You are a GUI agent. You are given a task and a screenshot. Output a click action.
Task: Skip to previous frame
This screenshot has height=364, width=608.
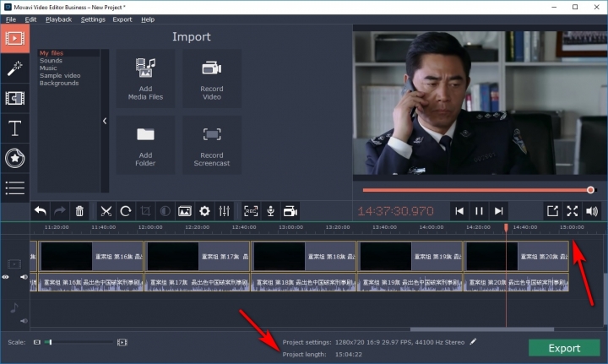tap(459, 211)
